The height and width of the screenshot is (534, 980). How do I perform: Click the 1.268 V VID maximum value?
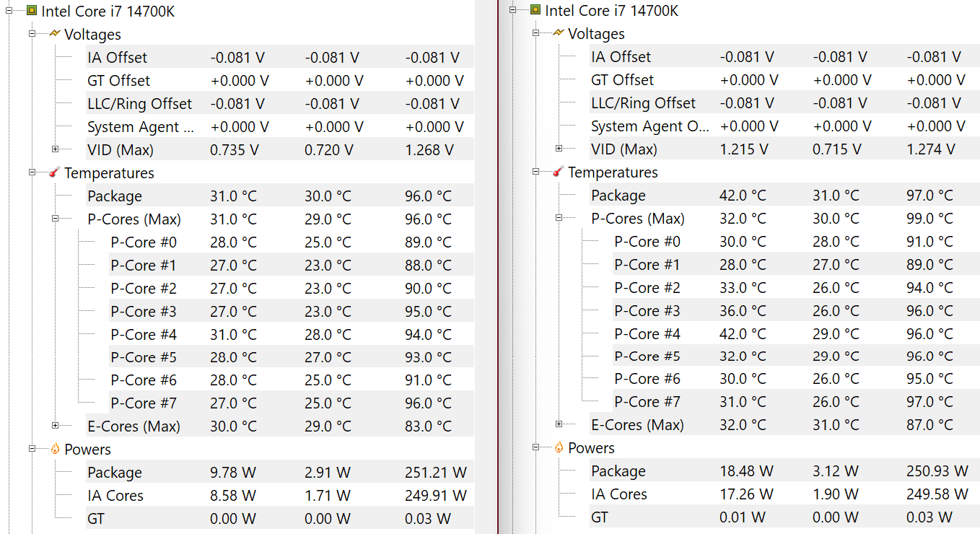(x=429, y=150)
